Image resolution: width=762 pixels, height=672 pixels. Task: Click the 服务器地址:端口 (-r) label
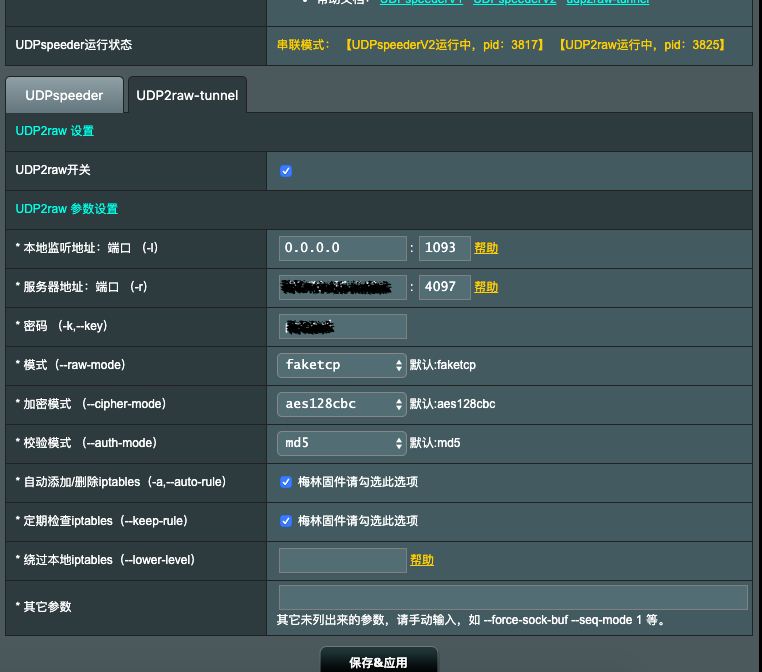coord(81,287)
